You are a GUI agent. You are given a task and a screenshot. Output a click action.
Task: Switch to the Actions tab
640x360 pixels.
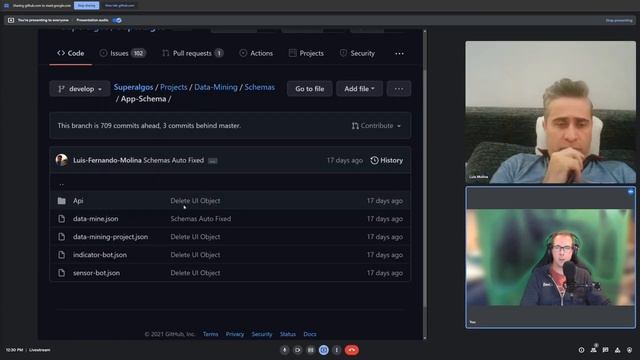pos(256,53)
